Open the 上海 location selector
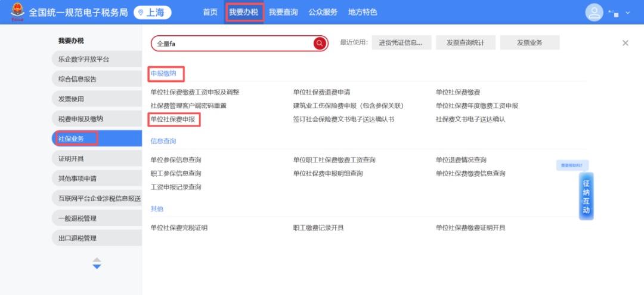644x295 pixels. (153, 13)
